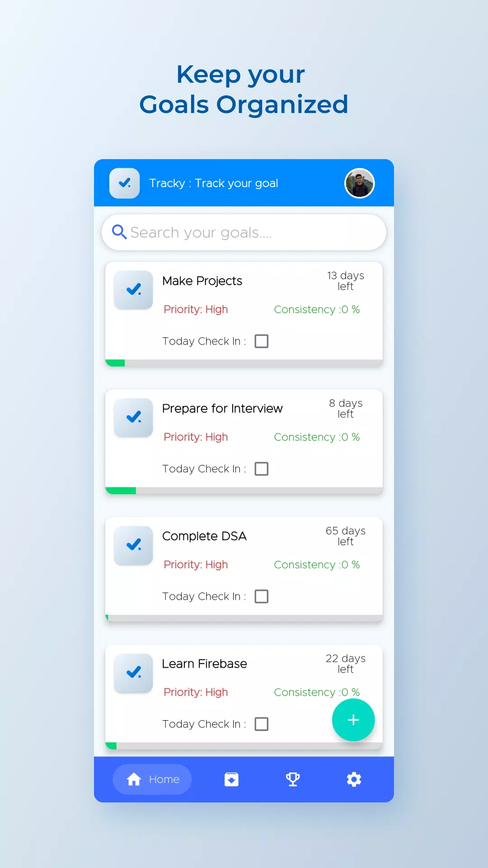Open the settings gear icon in bottom bar

(354, 779)
